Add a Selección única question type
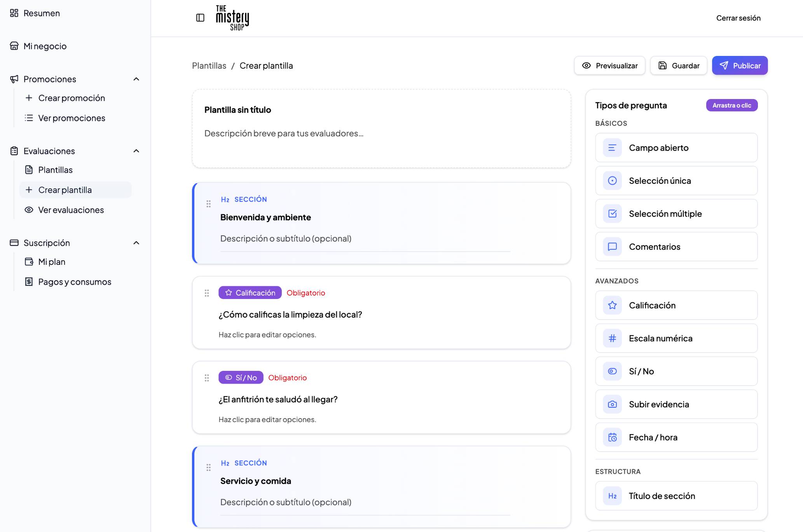 (x=676, y=181)
